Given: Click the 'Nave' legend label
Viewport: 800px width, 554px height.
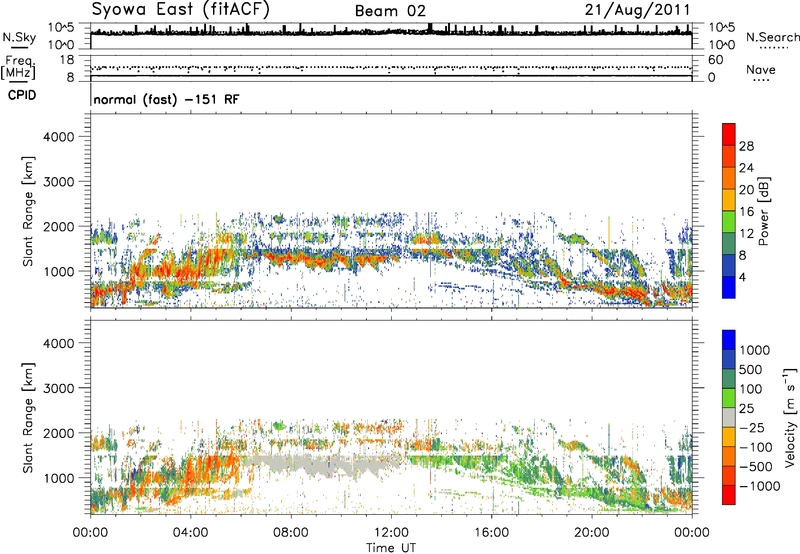Looking at the screenshot, I should pos(761,70).
